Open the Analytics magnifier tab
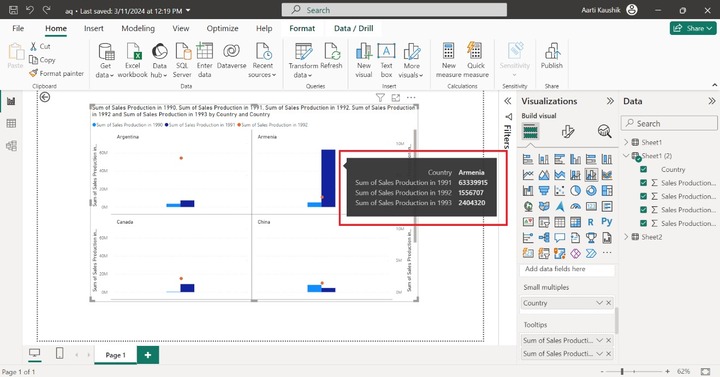Screen dimensions: 720x377 [x=604, y=132]
